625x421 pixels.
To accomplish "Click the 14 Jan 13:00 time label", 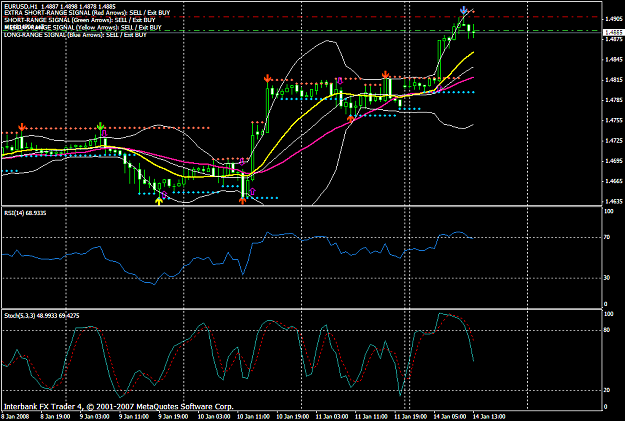I will click(x=490, y=417).
